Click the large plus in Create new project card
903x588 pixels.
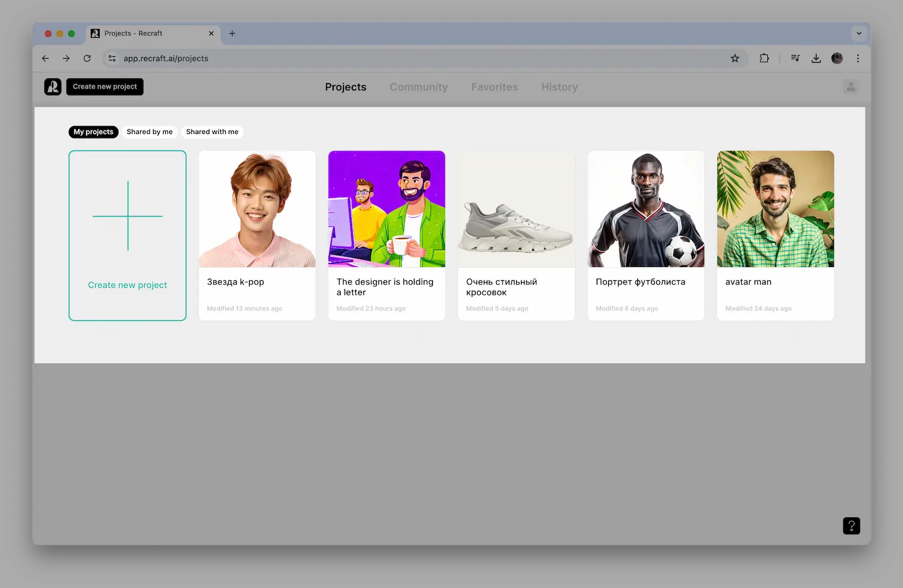(128, 216)
